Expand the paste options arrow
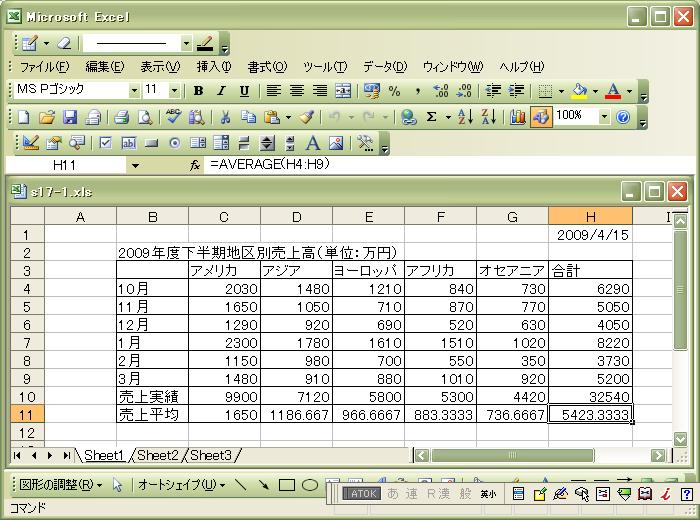The width and height of the screenshot is (700, 520). [288, 117]
